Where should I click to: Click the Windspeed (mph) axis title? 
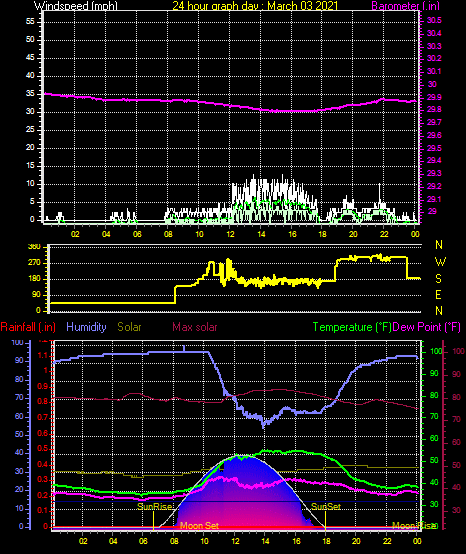(x=76, y=5)
